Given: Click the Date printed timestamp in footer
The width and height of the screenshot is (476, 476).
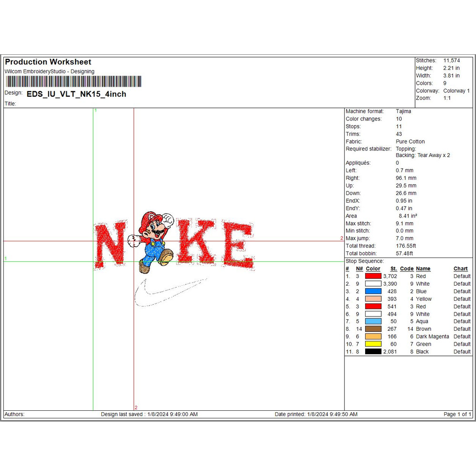Looking at the screenshot, I should 316,414.
